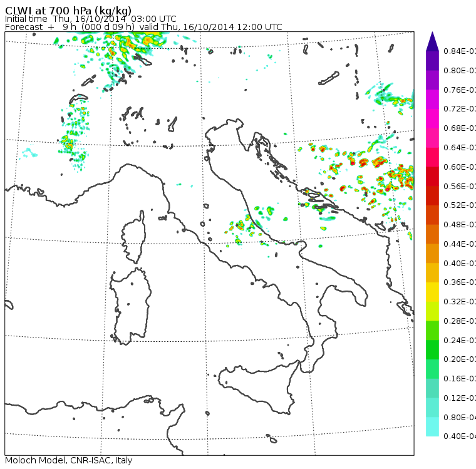
Task: Click the island of Sardinia on the map
Action: tap(131, 307)
